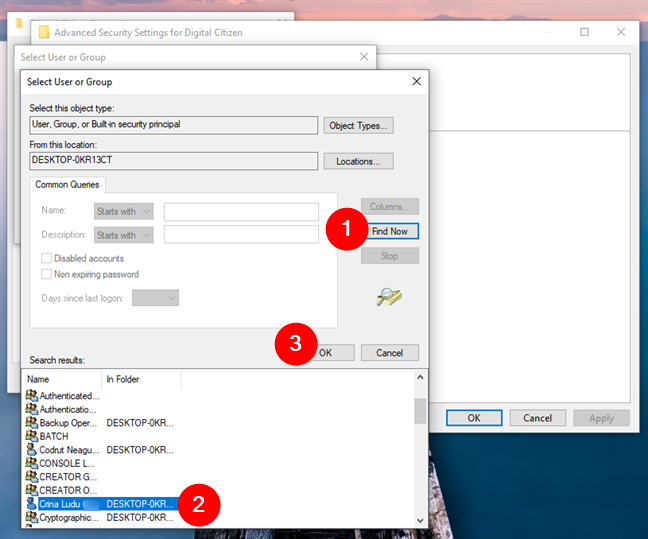Open the Description 'Starts with' dropdown
Screen dimensions: 648x539
[x=124, y=235]
